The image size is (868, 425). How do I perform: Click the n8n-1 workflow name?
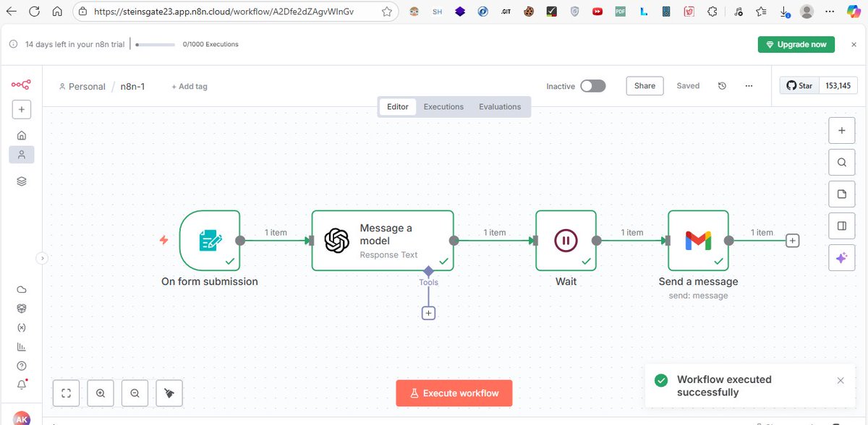[132, 86]
